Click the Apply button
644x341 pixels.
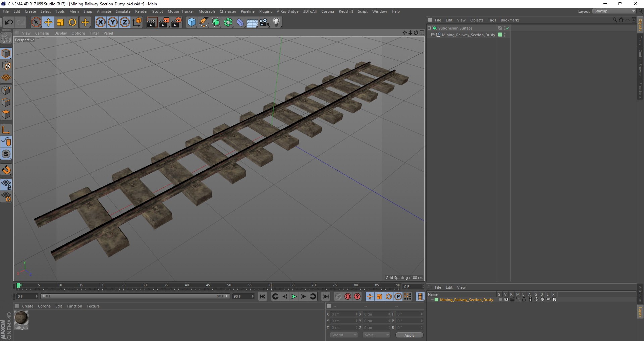(x=409, y=335)
